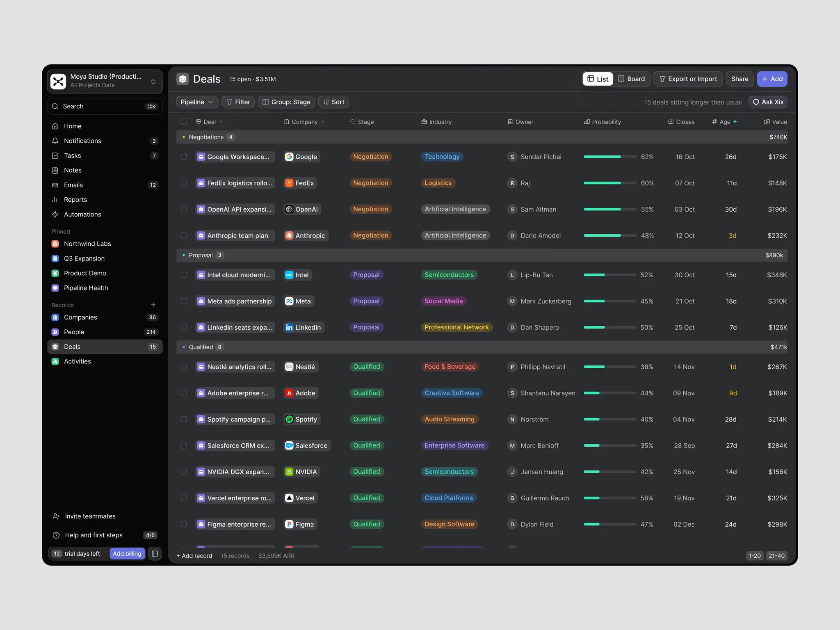Click the Search field
840x630 pixels.
tap(105, 106)
